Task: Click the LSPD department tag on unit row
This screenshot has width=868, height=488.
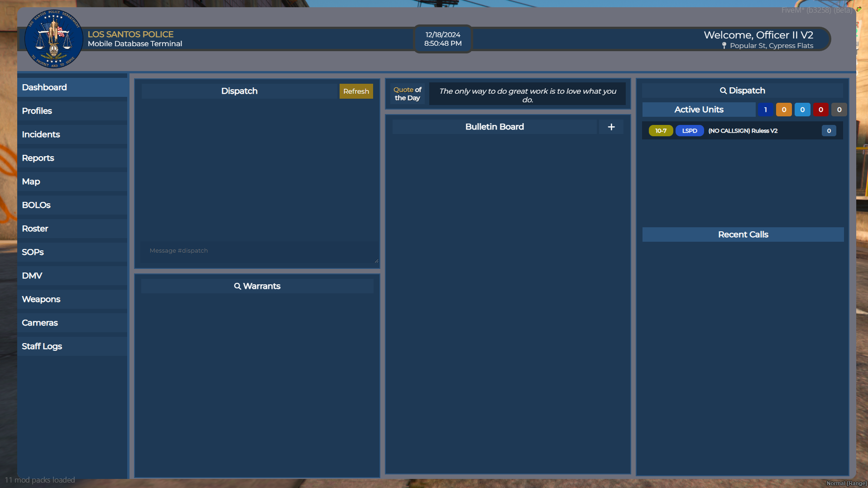Action: (690, 131)
